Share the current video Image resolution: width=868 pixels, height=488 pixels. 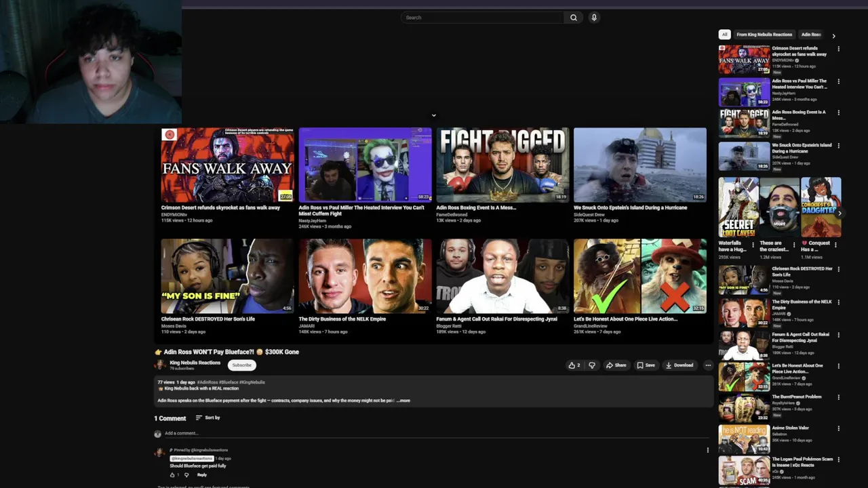pos(616,365)
